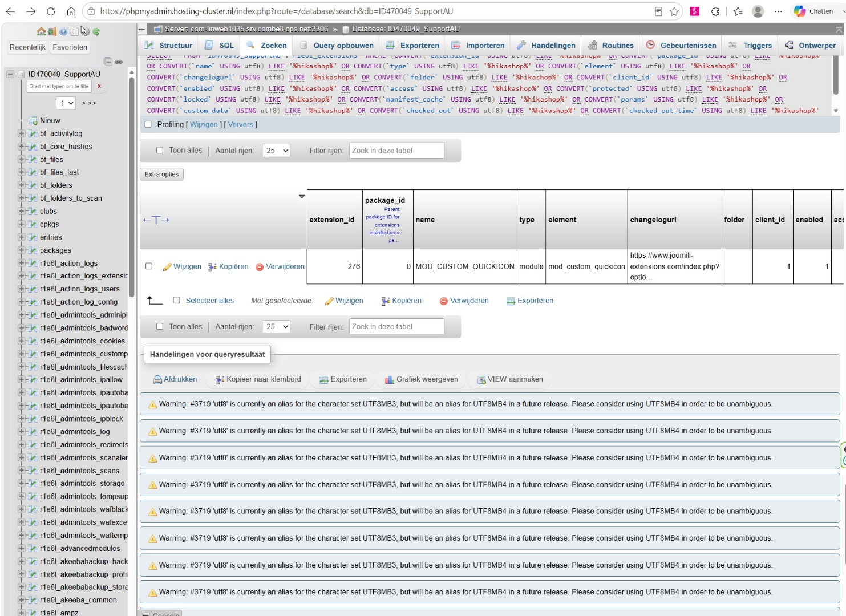Switch to the Structuur tab
Image resolution: width=846 pixels, height=616 pixels.
[x=169, y=46]
